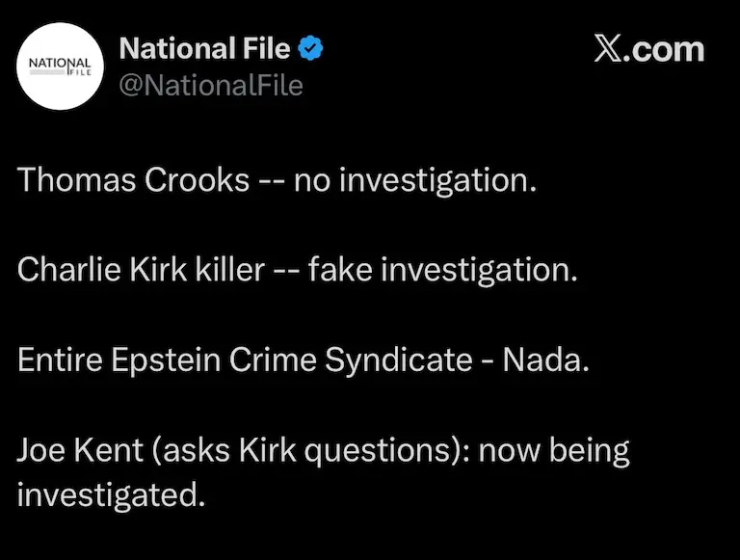Screen dimensions: 740x560
Task: Click the National File display name
Action: pos(203,47)
